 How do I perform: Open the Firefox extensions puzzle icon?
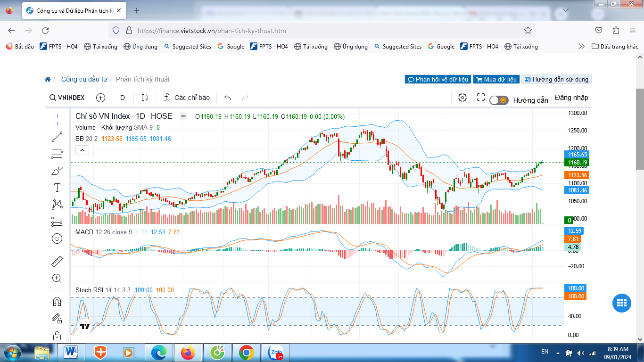(x=616, y=31)
